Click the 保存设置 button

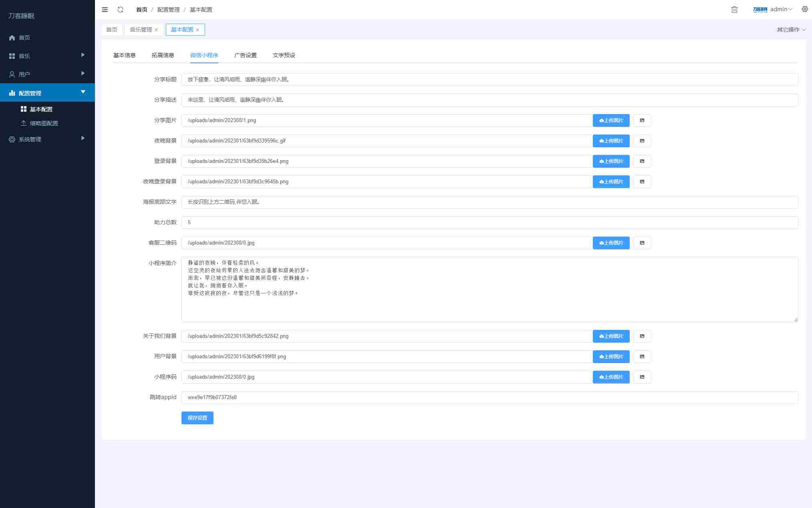pos(197,418)
